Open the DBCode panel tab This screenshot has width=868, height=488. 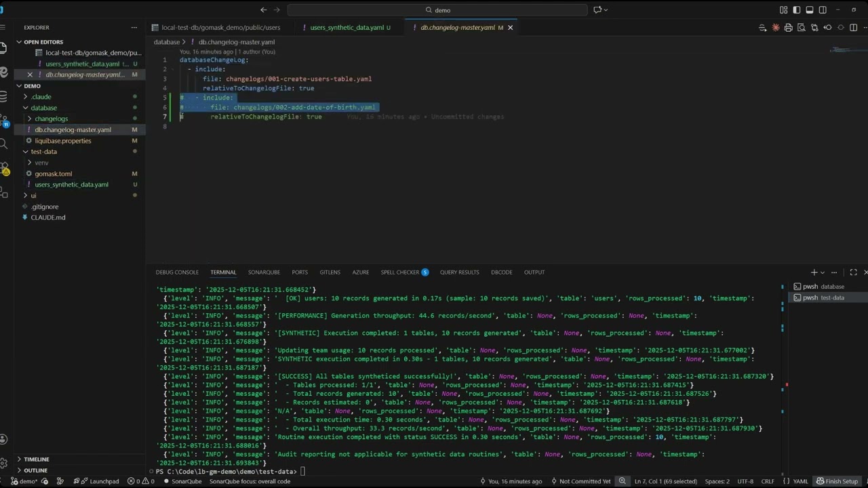click(x=502, y=272)
